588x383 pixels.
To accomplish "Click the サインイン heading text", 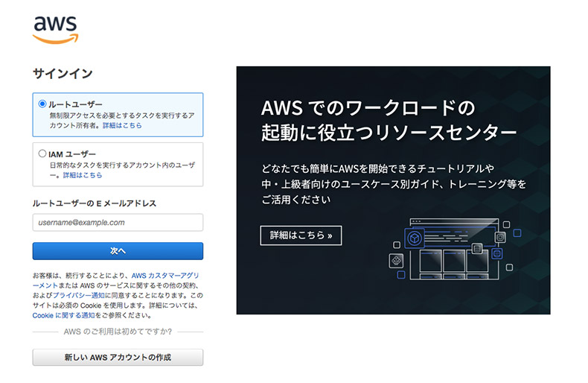I will (x=63, y=73).
